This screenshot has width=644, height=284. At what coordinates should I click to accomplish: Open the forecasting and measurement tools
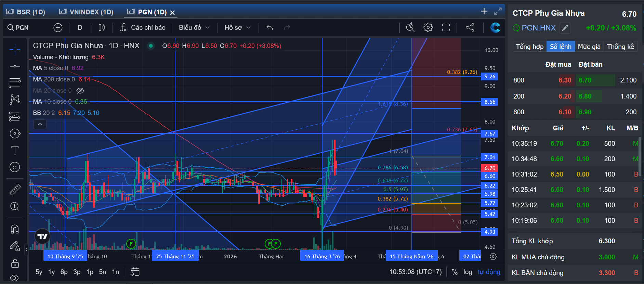pos(15,116)
